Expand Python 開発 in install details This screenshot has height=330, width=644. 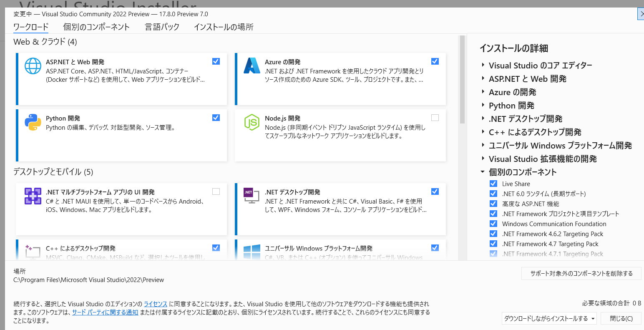(x=483, y=105)
